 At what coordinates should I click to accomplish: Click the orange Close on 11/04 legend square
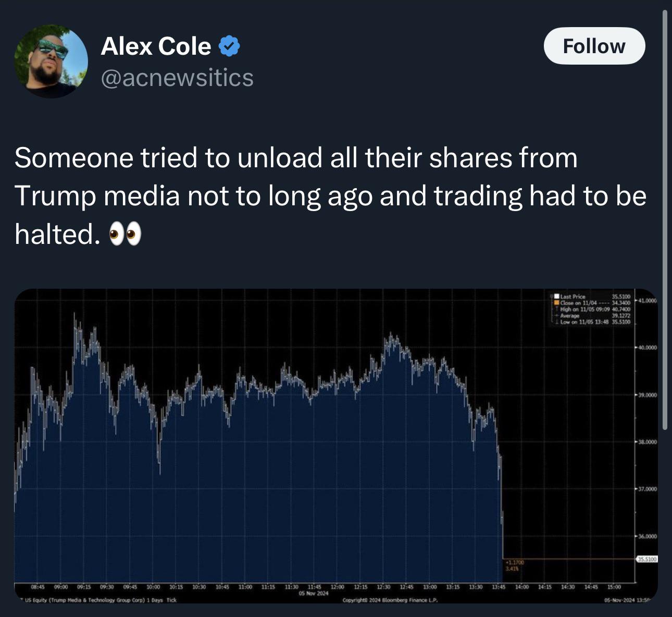[556, 303]
